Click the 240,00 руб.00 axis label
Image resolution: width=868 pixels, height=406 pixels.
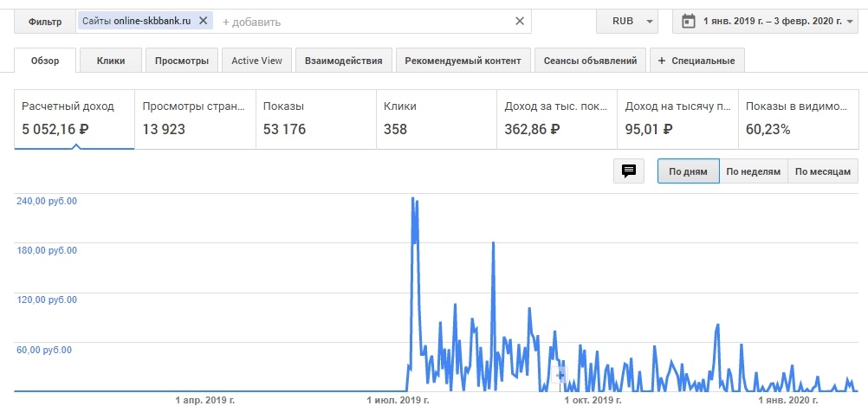tap(47, 201)
